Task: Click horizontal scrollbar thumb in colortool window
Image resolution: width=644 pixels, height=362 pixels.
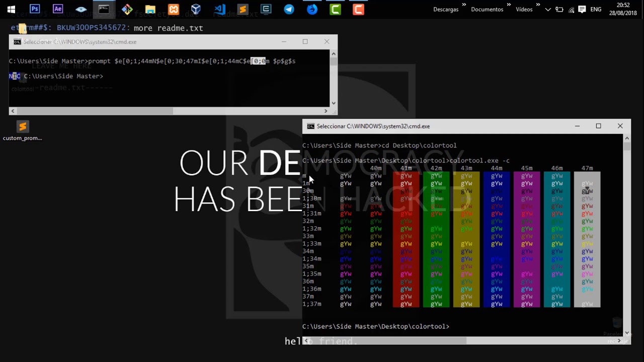Action: 387,340
